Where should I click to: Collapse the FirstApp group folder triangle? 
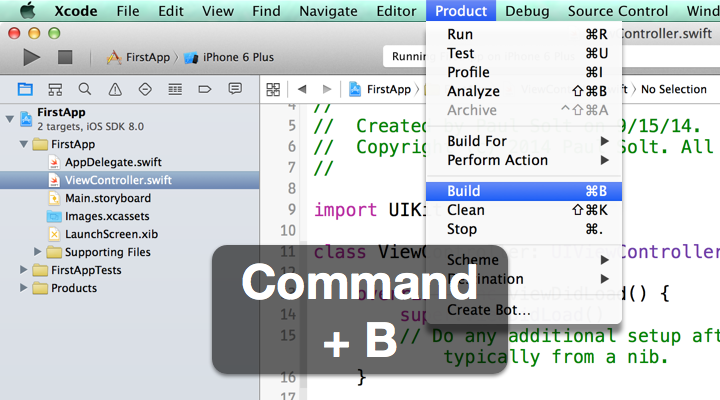[24, 144]
